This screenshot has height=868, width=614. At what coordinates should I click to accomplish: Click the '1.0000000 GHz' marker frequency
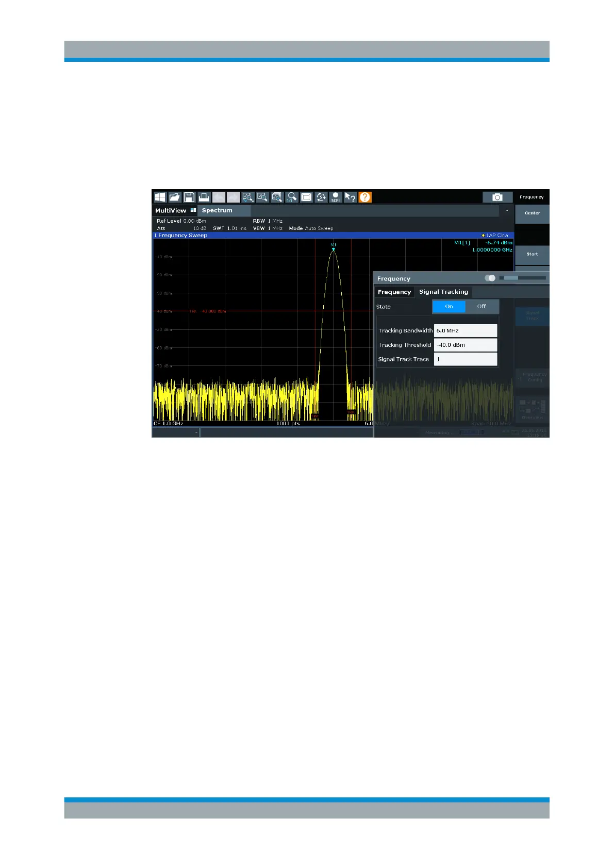point(492,249)
